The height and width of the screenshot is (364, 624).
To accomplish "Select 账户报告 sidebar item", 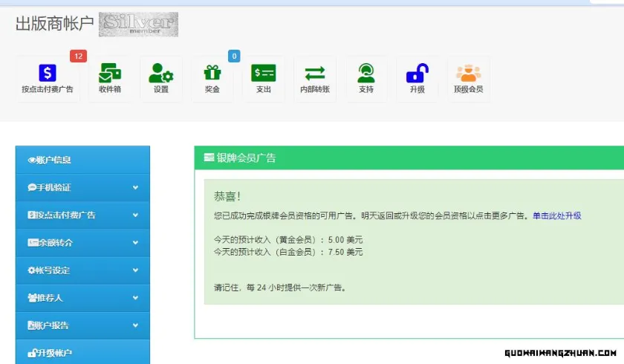I will (82, 325).
